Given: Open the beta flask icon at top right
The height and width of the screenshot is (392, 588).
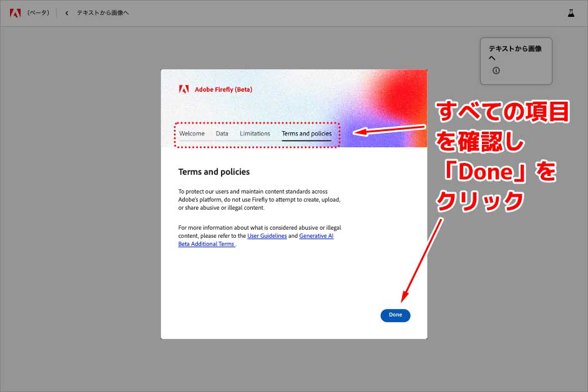Looking at the screenshot, I should pyautogui.click(x=571, y=12).
